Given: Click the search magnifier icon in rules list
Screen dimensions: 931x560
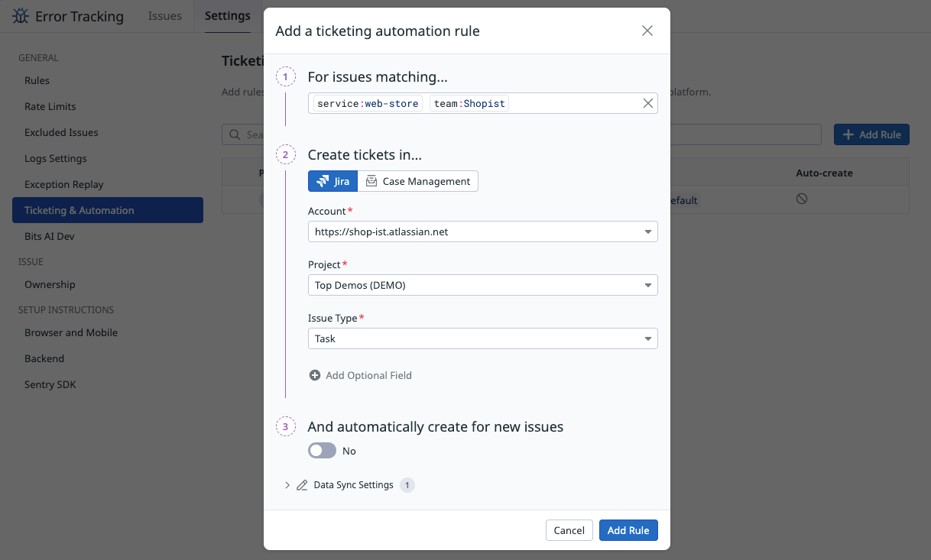Looking at the screenshot, I should pyautogui.click(x=234, y=134).
